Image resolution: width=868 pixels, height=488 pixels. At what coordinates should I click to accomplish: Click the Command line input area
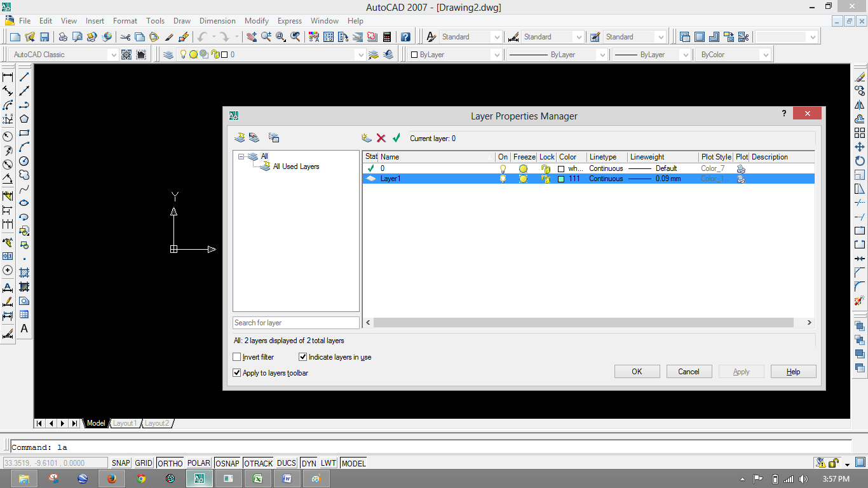coord(431,447)
